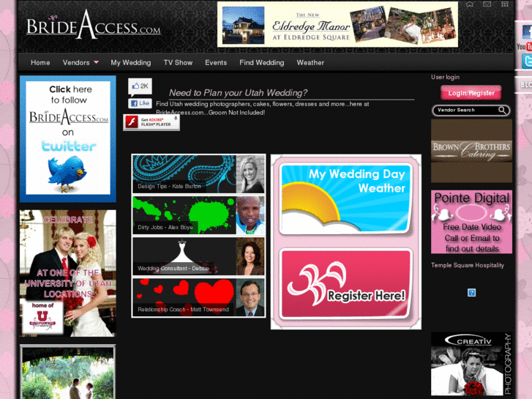Click the Facebook 2K thumbs-up count bubble
This screenshot has height=399, width=532.
click(140, 86)
